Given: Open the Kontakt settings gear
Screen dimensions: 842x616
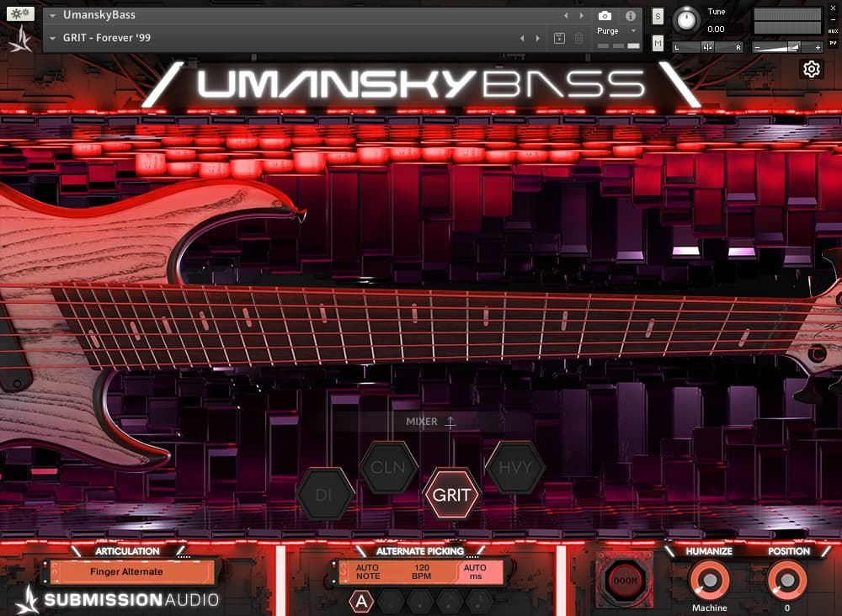Looking at the screenshot, I should coord(811,69).
